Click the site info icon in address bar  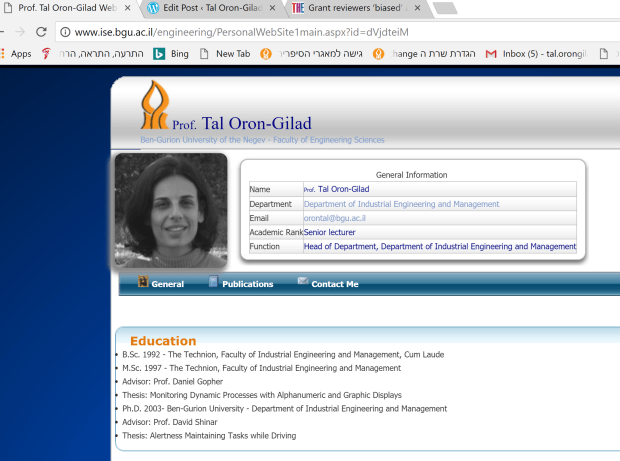coord(65,31)
